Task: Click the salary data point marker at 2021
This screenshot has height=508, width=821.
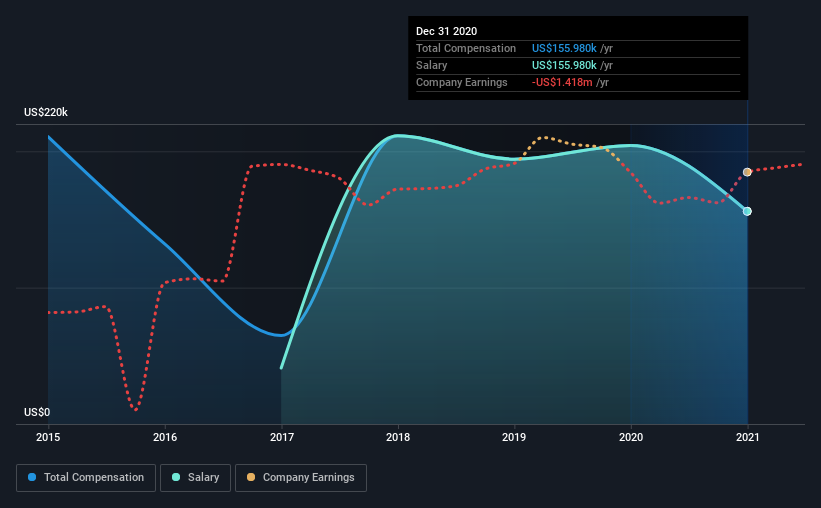Action: 747,212
